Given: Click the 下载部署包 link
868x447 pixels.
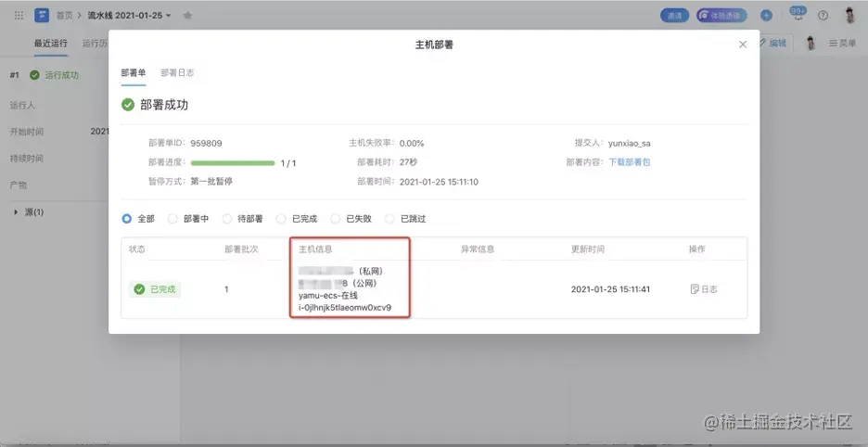Looking at the screenshot, I should (x=630, y=162).
